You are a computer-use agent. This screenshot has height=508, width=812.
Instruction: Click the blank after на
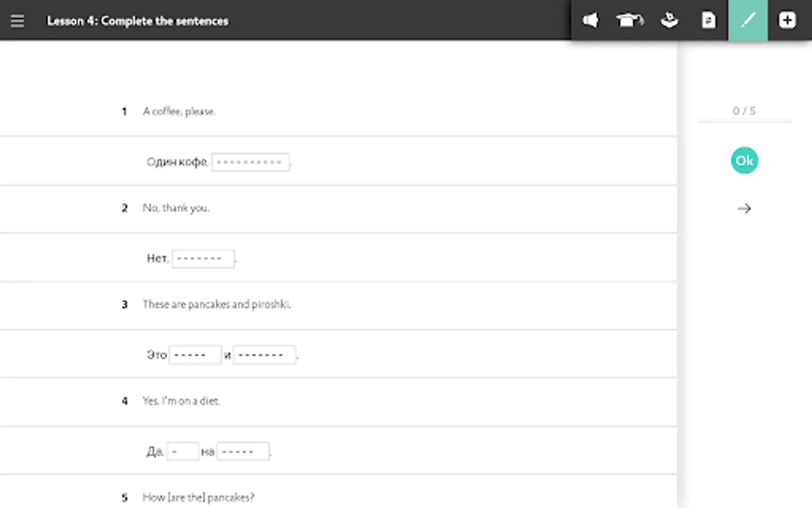(242, 452)
